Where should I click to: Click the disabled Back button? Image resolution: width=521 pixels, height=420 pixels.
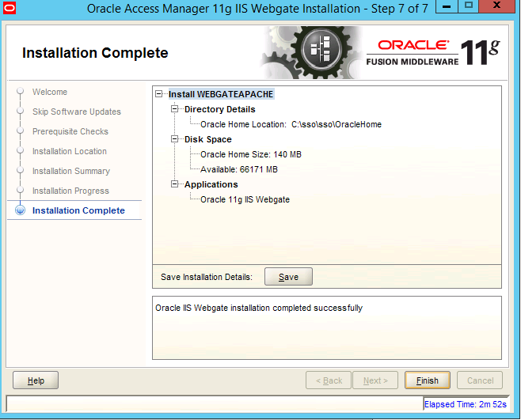[329, 380]
